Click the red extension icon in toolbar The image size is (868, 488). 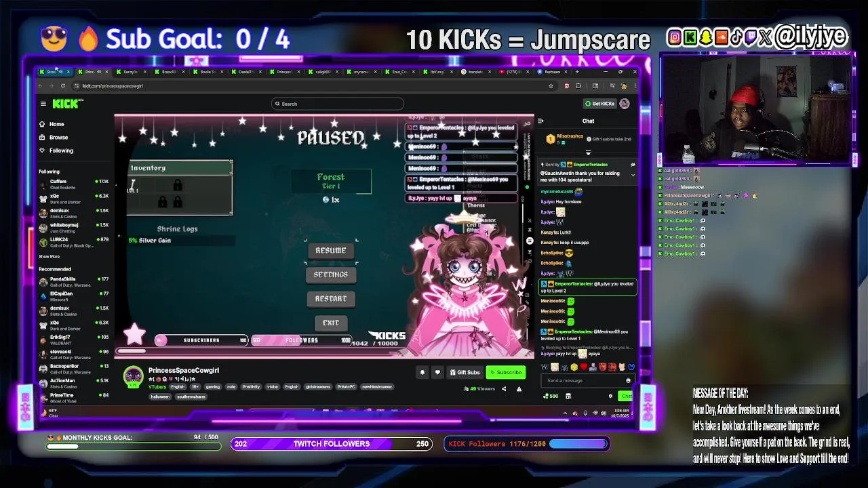[567, 85]
